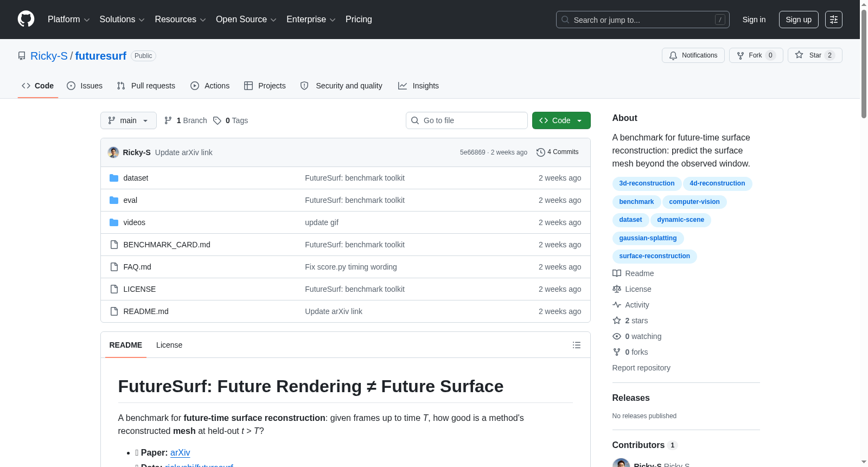Open the green Code dropdown button
Image resolution: width=868 pixels, height=467 pixels.
coord(561,120)
